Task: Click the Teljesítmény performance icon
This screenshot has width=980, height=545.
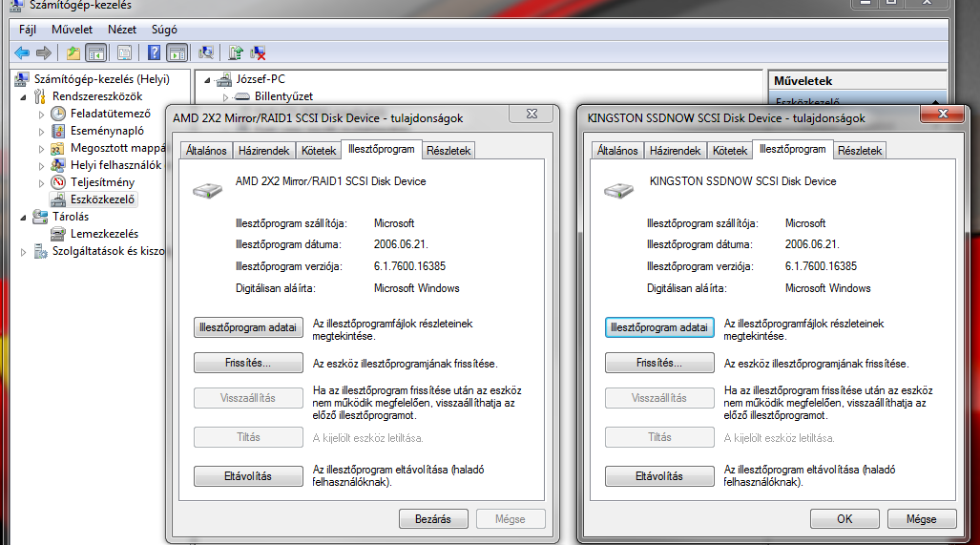Action: click(58, 182)
